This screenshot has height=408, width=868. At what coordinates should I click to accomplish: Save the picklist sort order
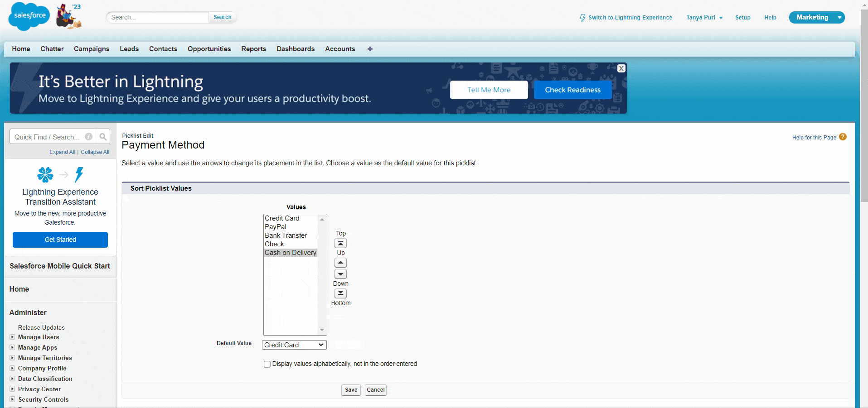(351, 390)
